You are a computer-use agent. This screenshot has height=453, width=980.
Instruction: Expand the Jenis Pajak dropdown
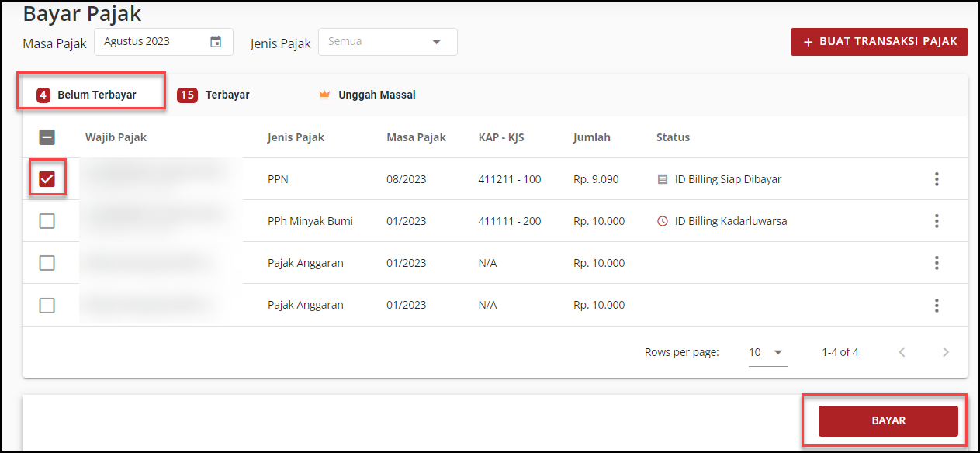coord(388,42)
